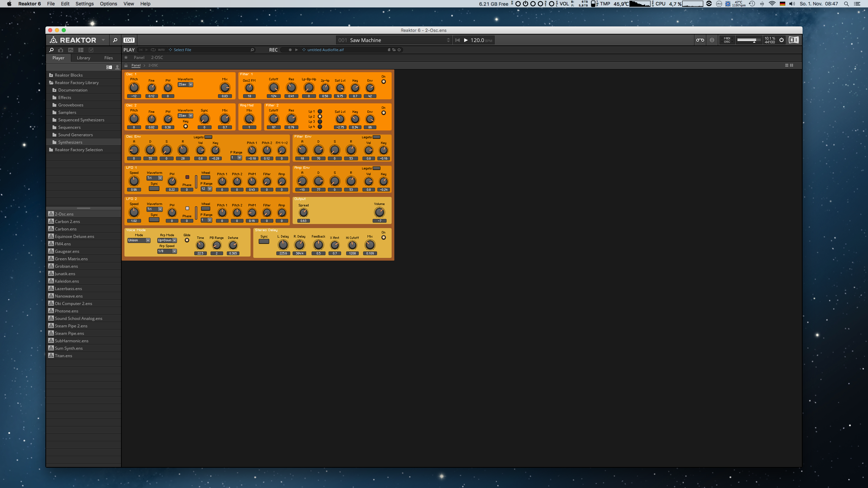
Task: Open the Reaktor Blocks folder
Action: 83,75
